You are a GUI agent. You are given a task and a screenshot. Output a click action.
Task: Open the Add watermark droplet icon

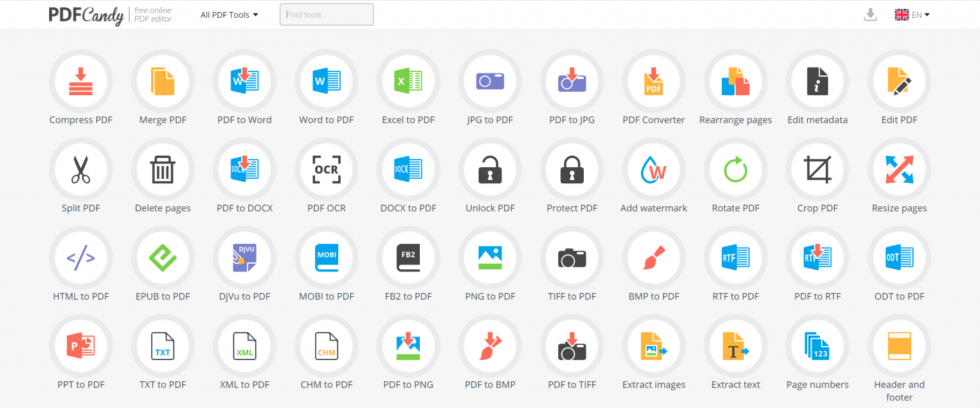click(x=654, y=169)
